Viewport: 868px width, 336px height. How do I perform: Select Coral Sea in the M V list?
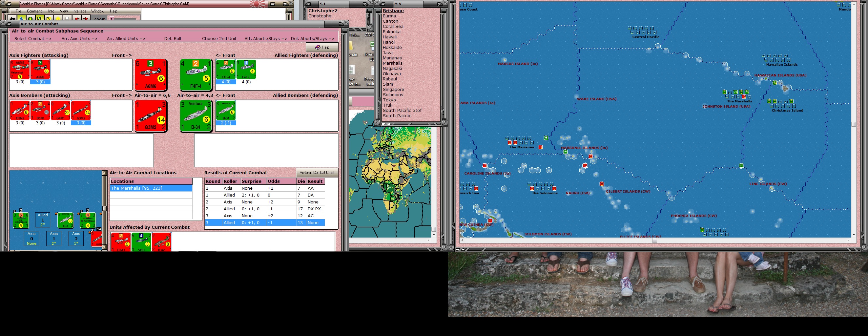coord(393,26)
